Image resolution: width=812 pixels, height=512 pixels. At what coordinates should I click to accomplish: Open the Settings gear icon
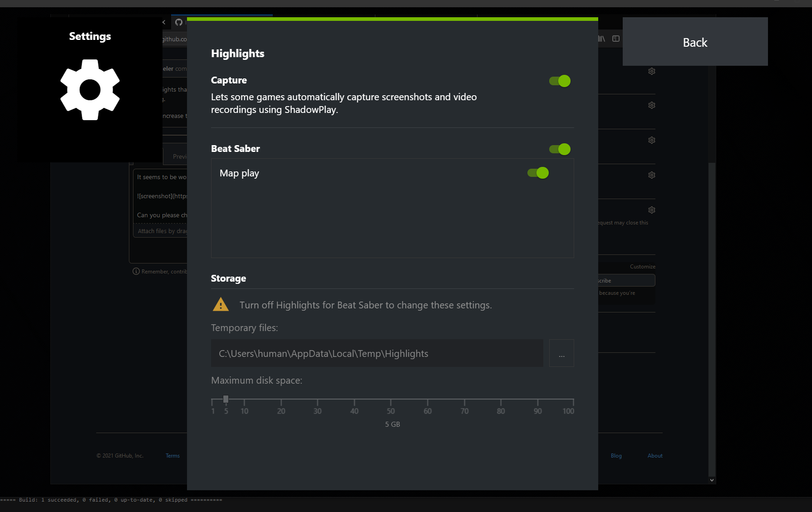(x=90, y=90)
